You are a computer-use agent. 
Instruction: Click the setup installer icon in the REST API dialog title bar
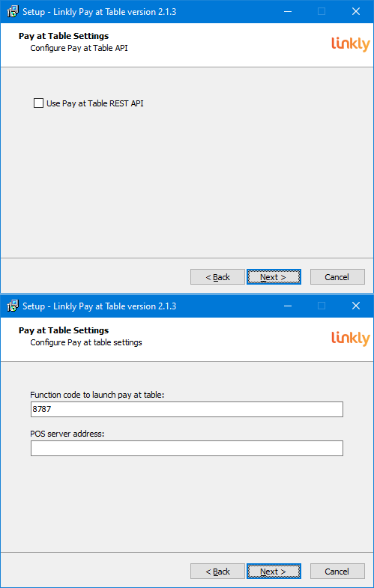pyautogui.click(x=13, y=12)
